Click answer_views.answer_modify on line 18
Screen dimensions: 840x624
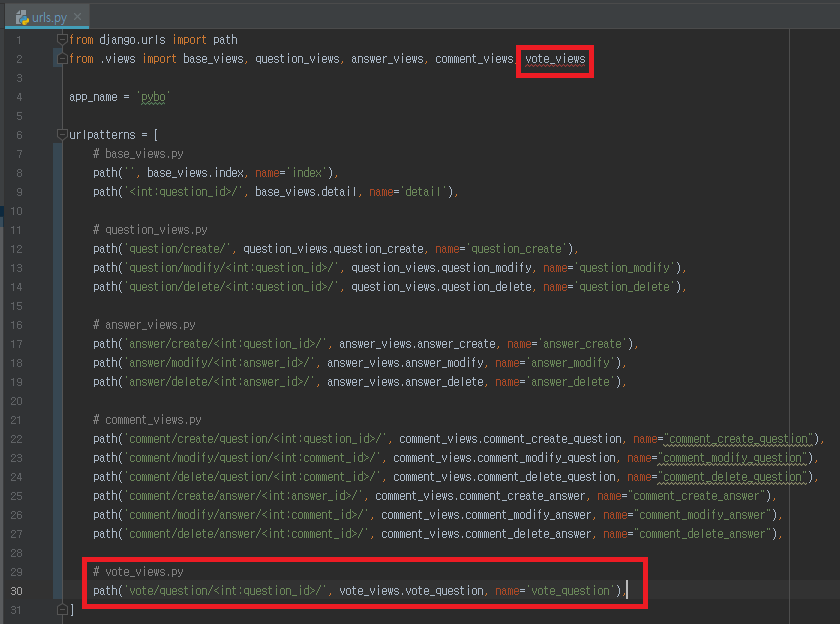406,363
